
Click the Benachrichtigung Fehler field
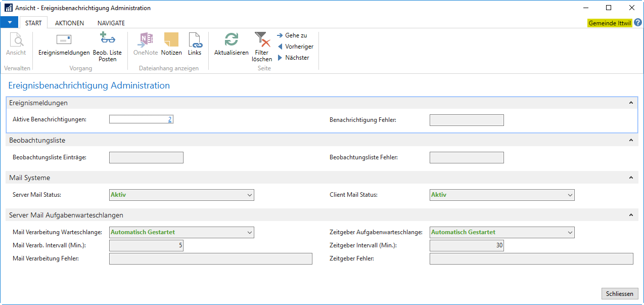coord(467,120)
